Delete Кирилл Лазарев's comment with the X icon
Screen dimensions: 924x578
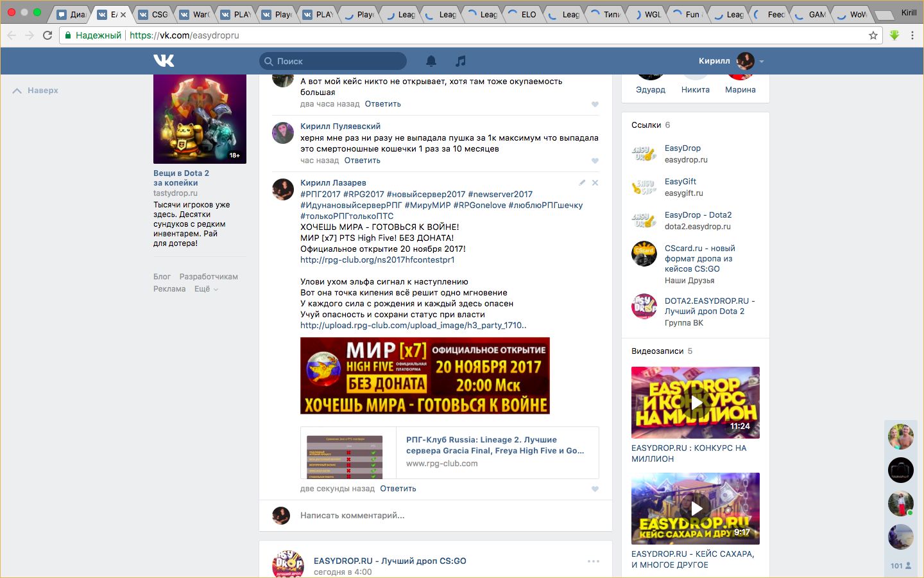[595, 182]
